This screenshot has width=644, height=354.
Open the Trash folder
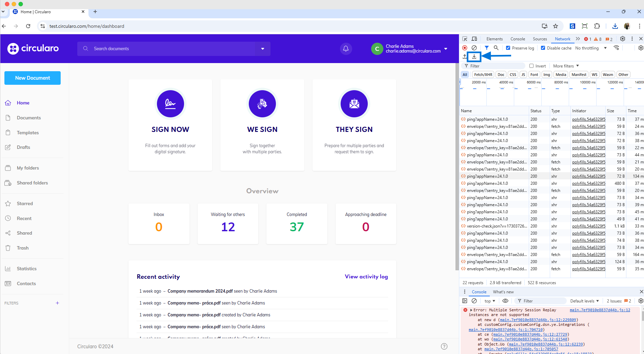pyautogui.click(x=22, y=248)
